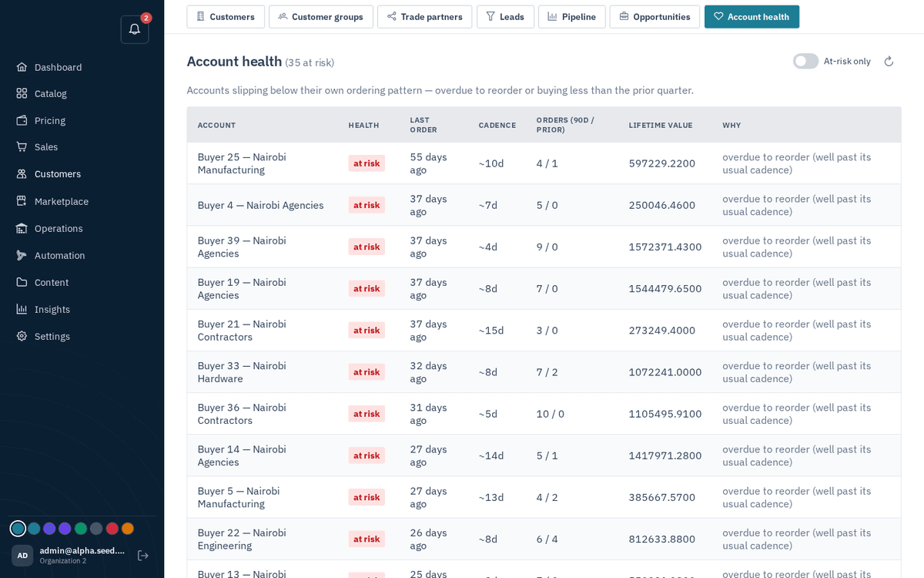This screenshot has height=578, width=924.
Task: Click the admin@alpha.seed account name
Action: (82, 550)
